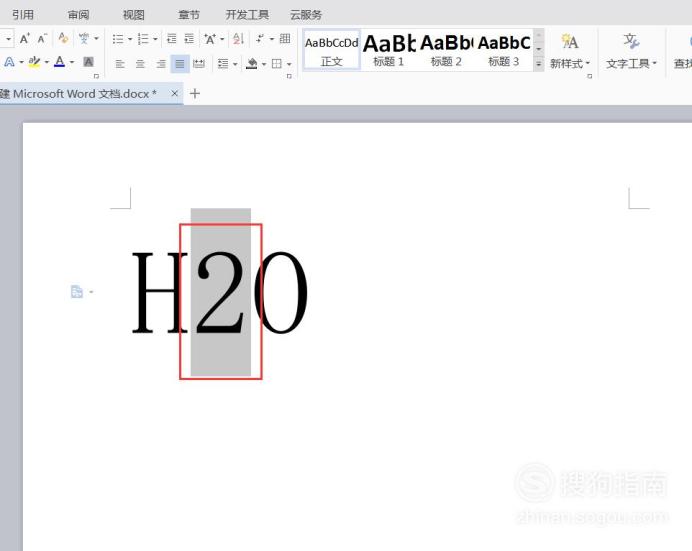The image size is (692, 551).
Task: Open text effects dropdown arrow
Action: [21, 62]
